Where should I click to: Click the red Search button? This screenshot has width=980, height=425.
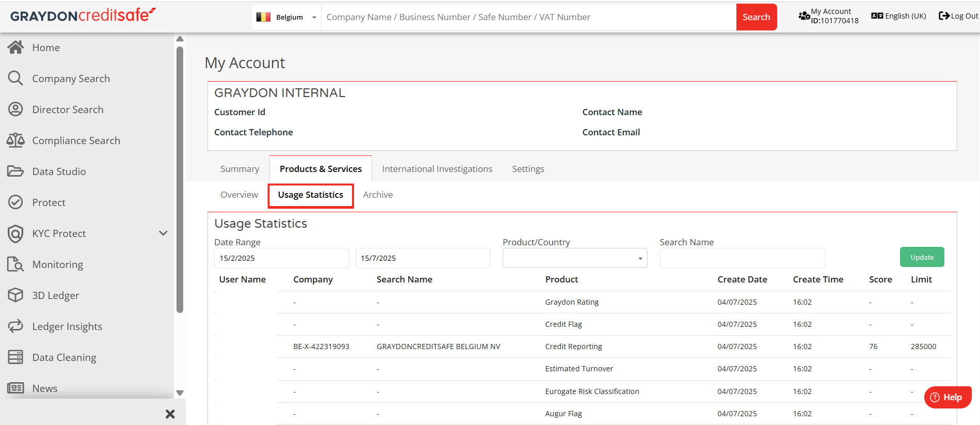point(756,17)
